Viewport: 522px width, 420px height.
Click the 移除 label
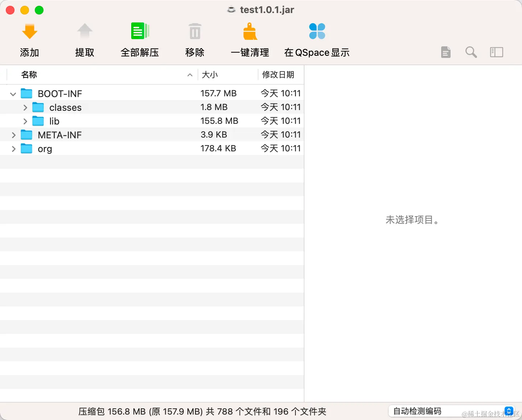[195, 52]
